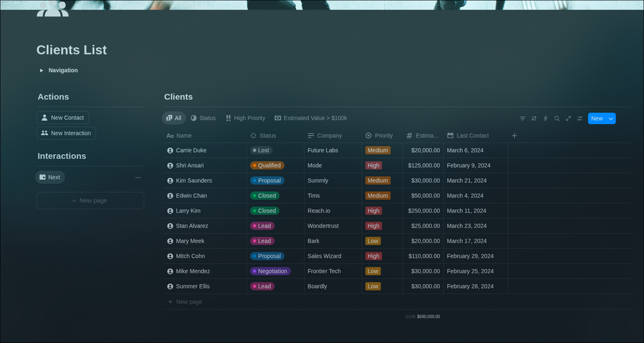Click the Estimated value column header
Viewport: 644px width, 343px height.
point(423,136)
